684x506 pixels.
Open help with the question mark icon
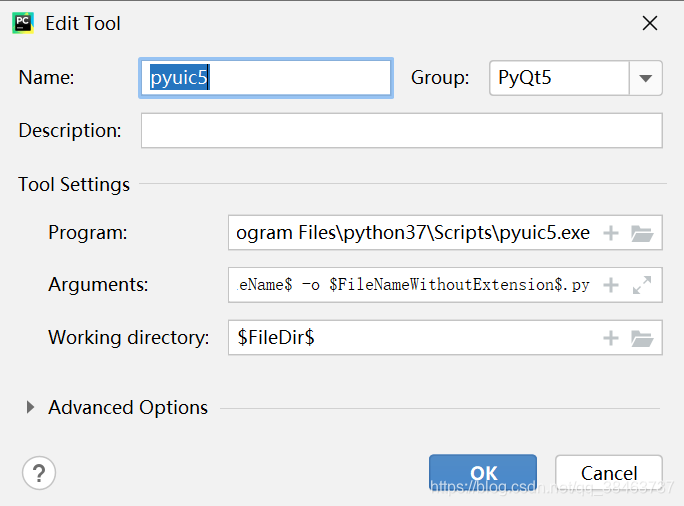click(x=39, y=472)
